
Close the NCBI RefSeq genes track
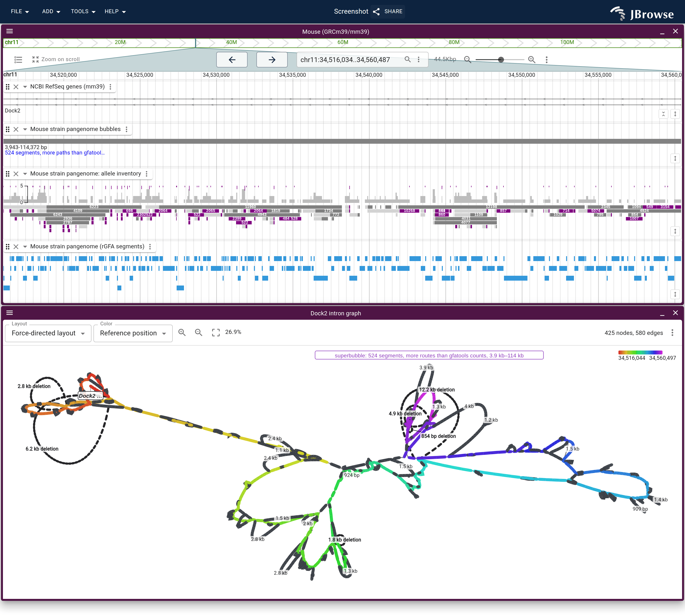pos(16,87)
